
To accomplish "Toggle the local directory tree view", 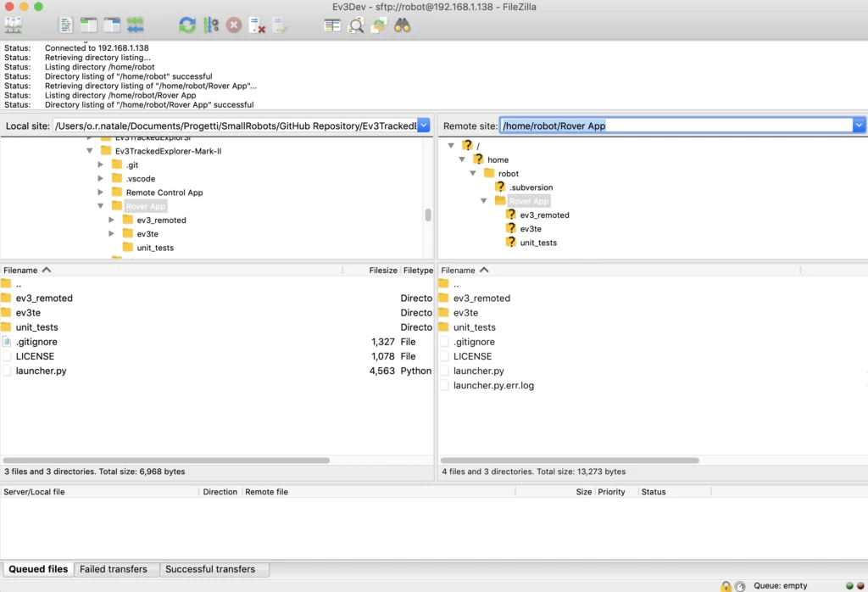I will point(88,25).
